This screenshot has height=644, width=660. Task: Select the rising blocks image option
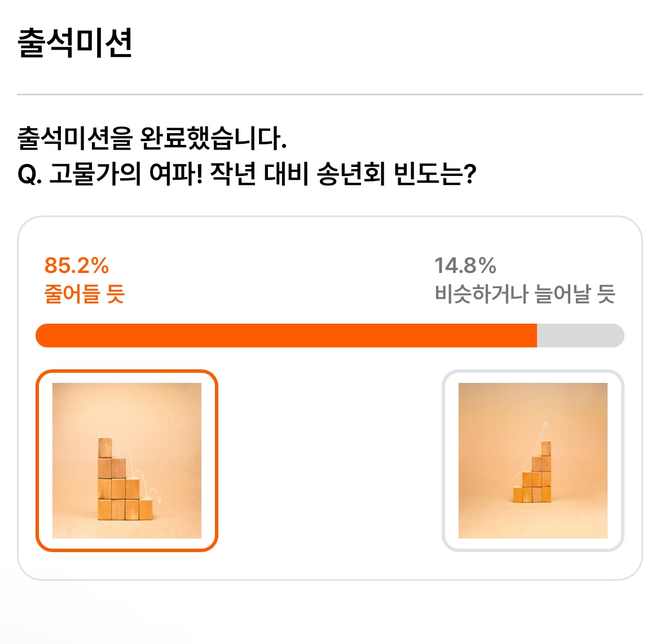(x=533, y=461)
